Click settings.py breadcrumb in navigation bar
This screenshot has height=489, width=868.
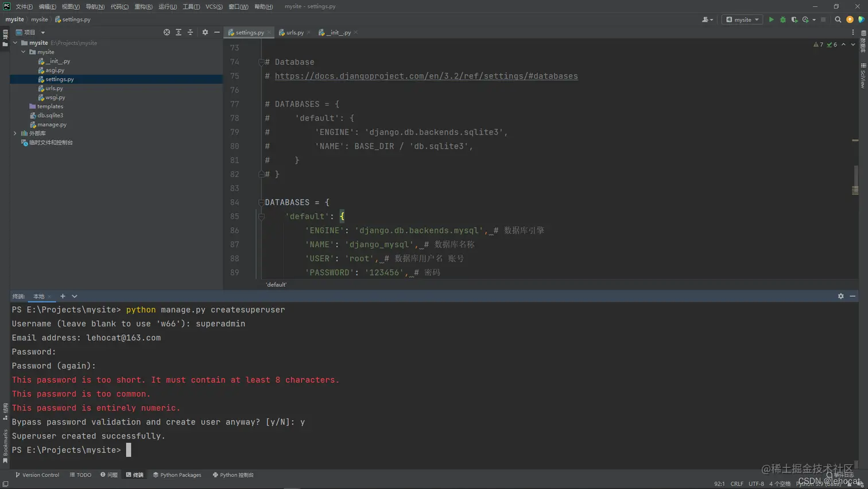pyautogui.click(x=73, y=20)
